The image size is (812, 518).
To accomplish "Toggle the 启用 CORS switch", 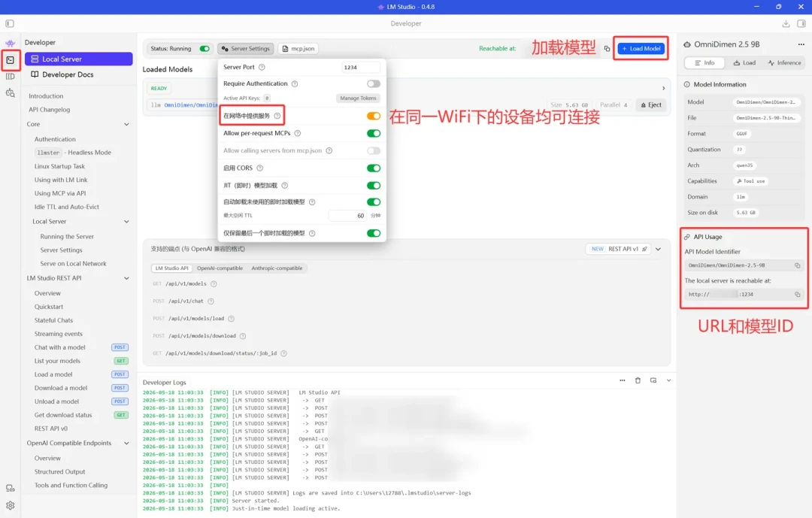I will click(x=374, y=168).
